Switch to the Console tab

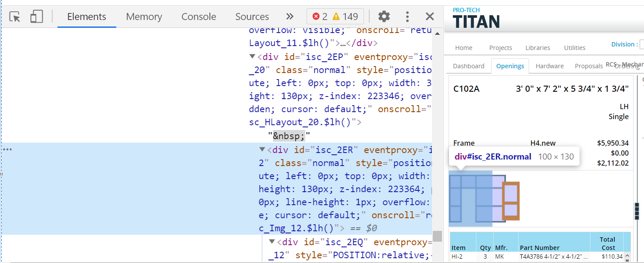pyautogui.click(x=199, y=17)
